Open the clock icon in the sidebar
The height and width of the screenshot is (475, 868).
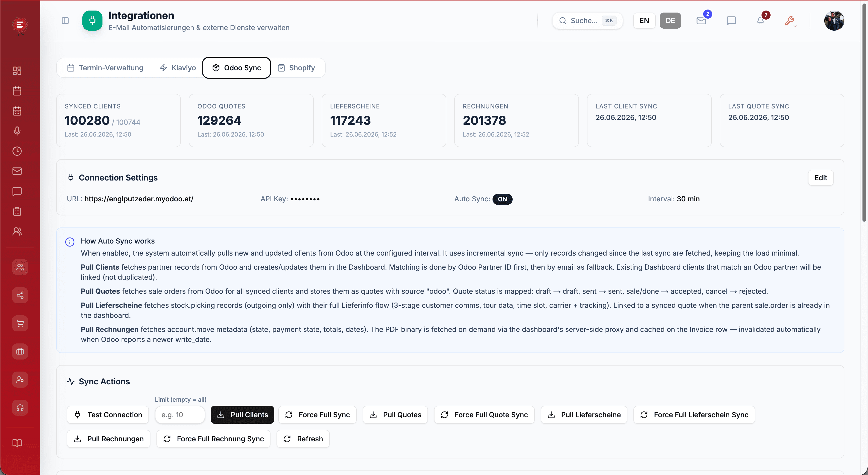[x=17, y=151]
